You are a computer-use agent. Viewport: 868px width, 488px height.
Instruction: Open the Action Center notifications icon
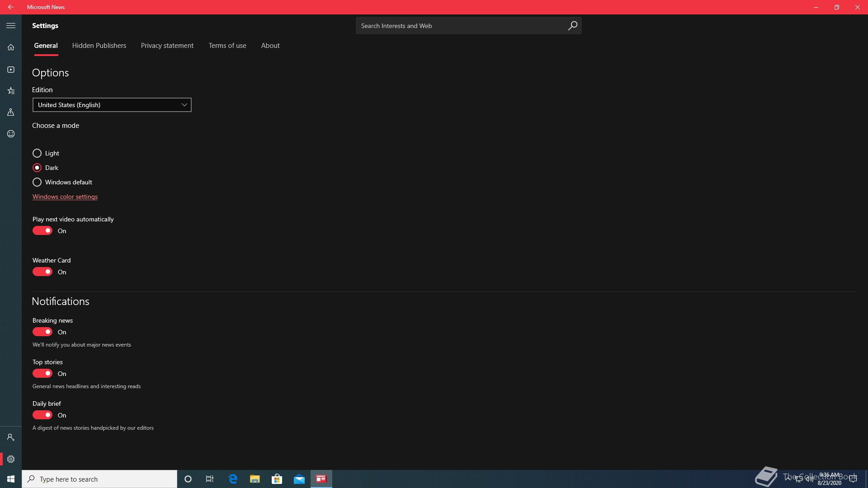853,479
